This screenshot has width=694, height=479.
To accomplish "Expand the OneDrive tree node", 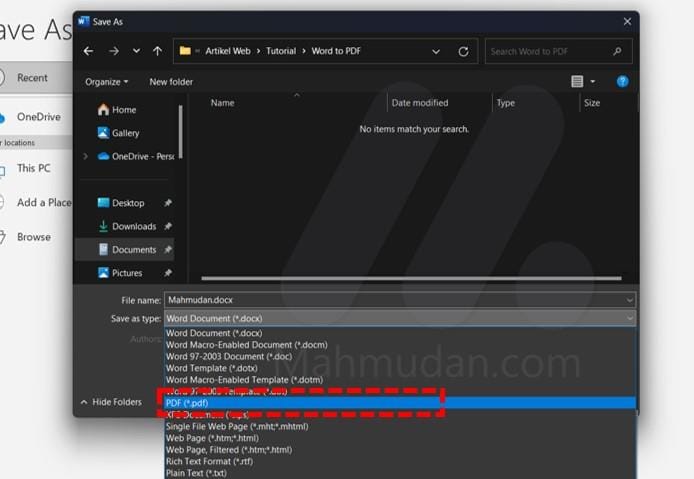I will point(86,156).
